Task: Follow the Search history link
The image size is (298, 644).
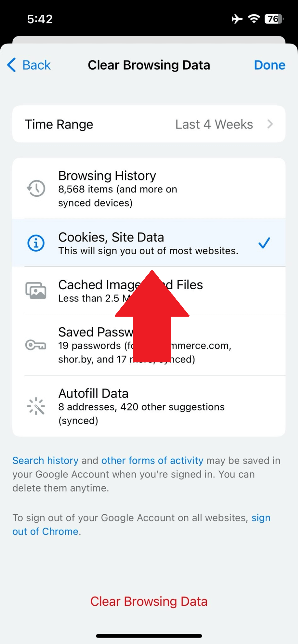Action: pos(45,460)
